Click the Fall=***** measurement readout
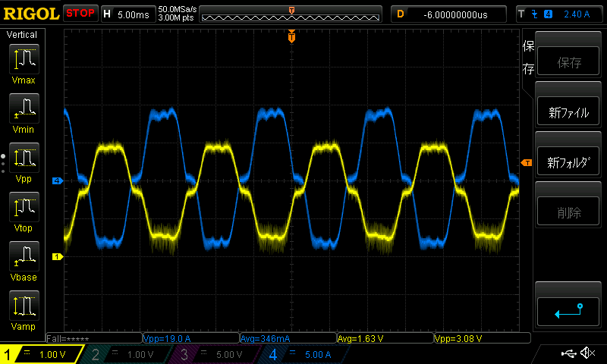Viewport: 607px width, 364px height. coord(94,338)
